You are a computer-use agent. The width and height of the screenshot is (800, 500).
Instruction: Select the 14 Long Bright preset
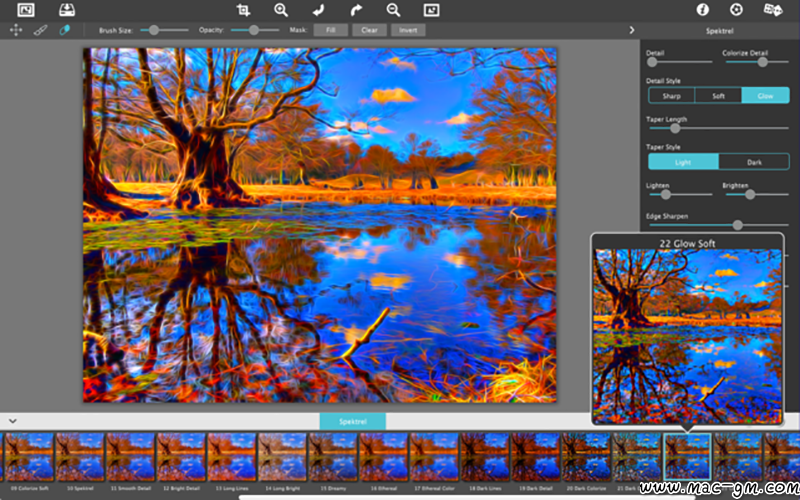282,457
